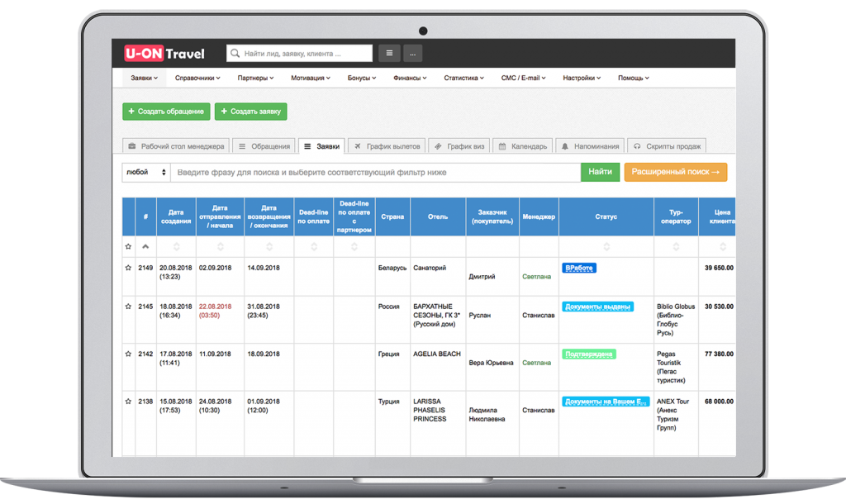
Task: Open the three-dots more options button
Action: tap(413, 54)
